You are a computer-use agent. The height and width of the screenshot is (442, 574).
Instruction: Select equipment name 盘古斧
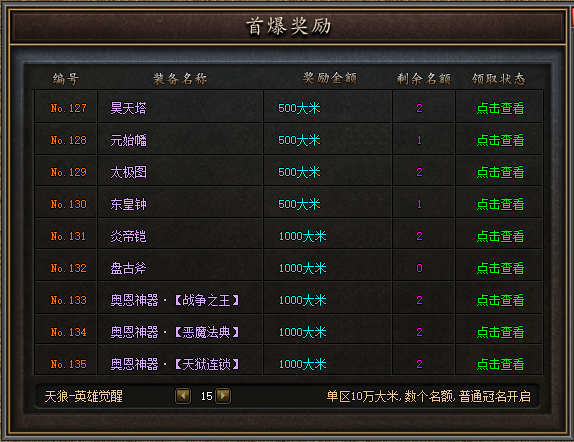tap(128, 268)
